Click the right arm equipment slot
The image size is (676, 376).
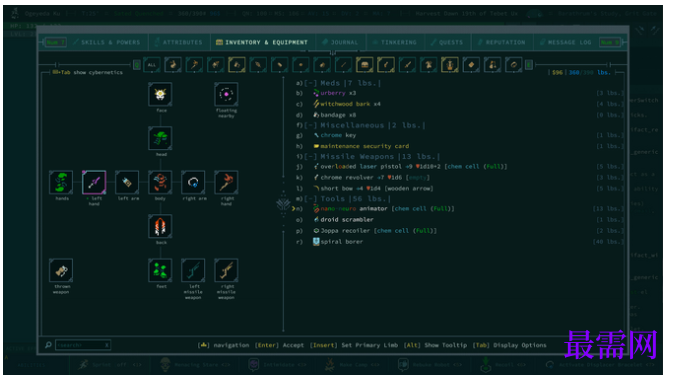coord(193,182)
